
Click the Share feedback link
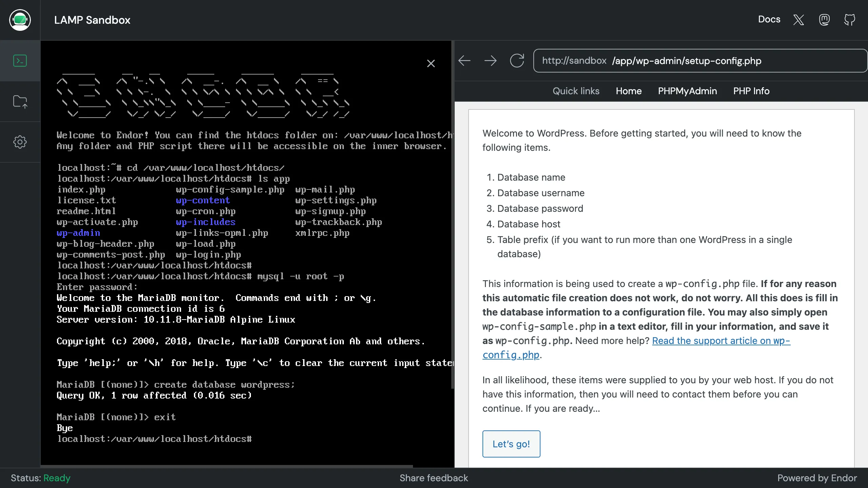(x=433, y=478)
